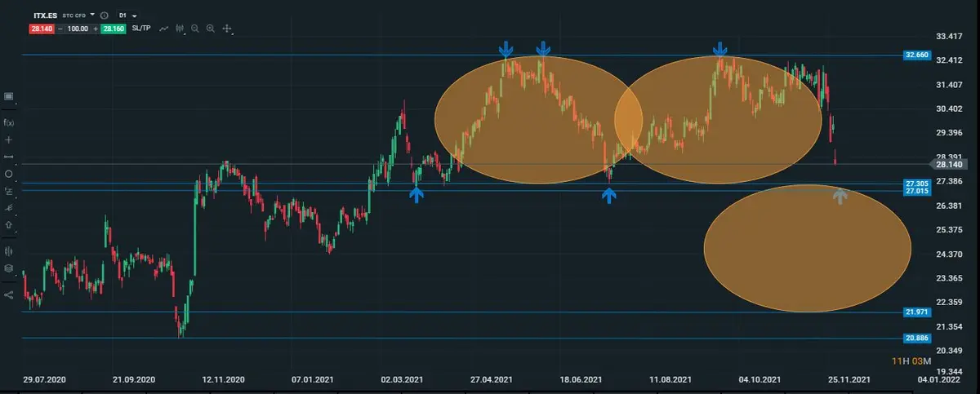Toggle SL/TP order settings
The height and width of the screenshot is (394, 980).
point(141,29)
